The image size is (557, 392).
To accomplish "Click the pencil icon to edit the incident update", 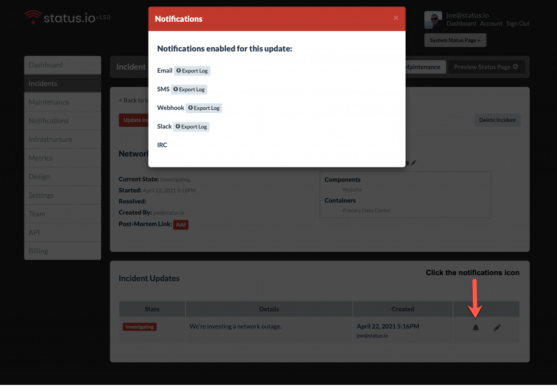I will [497, 327].
